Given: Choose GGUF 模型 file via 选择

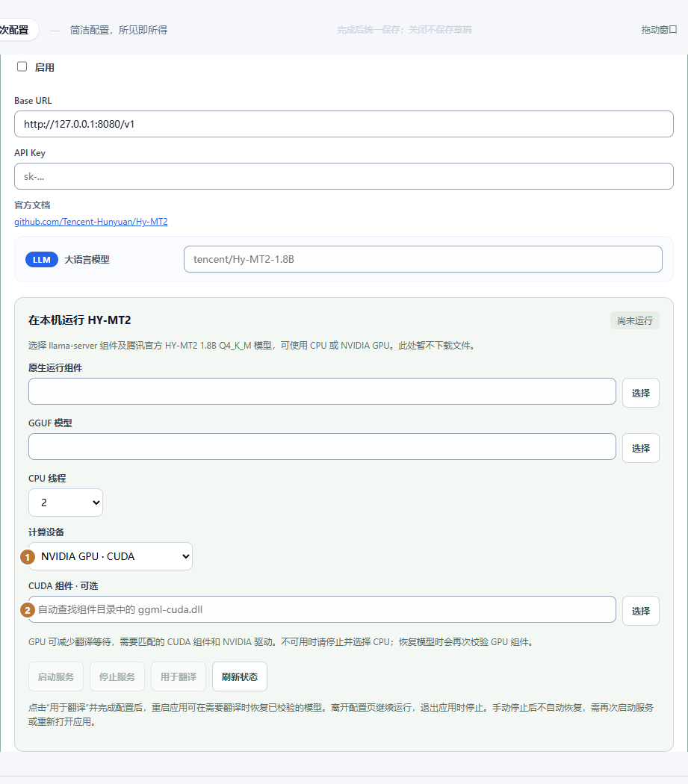Looking at the screenshot, I should [640, 448].
